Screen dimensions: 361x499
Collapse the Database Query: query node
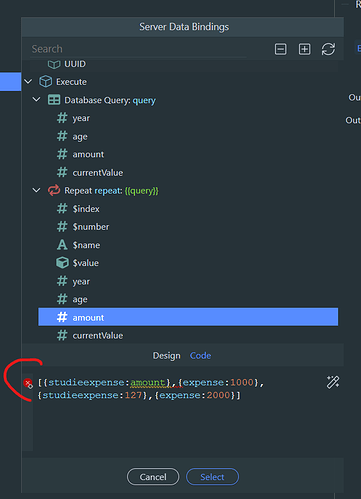pyautogui.click(x=36, y=100)
